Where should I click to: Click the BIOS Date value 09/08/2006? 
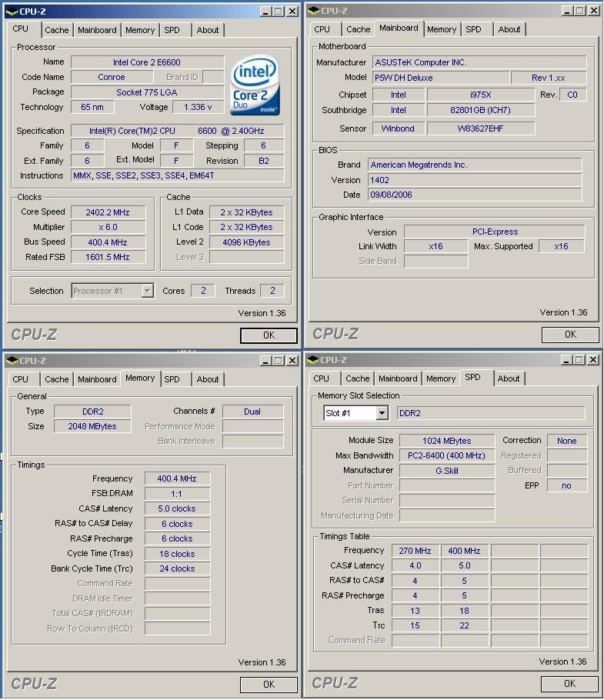pos(475,195)
